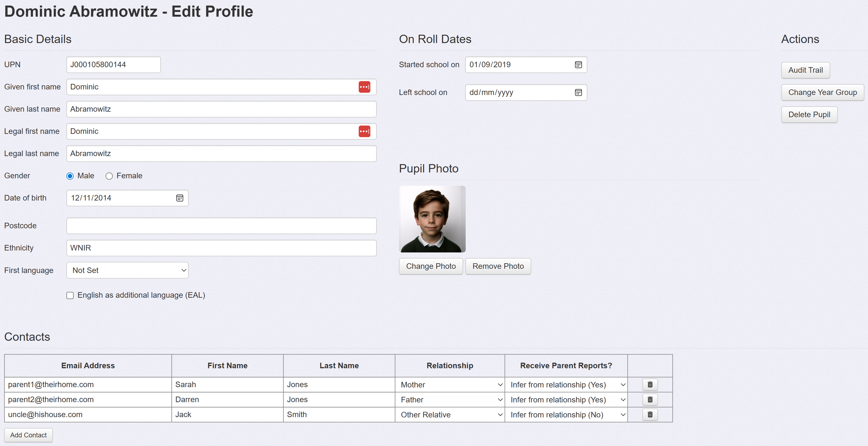Select Female gender radio button
Screen dimensions: 868x446
point(109,176)
